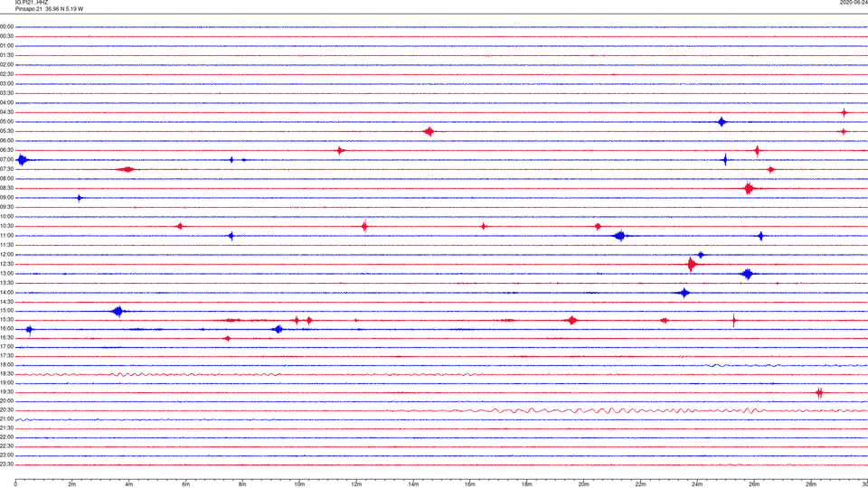Click the 21:00 time label
This screenshot has width=868, height=488.
tap(6, 419)
